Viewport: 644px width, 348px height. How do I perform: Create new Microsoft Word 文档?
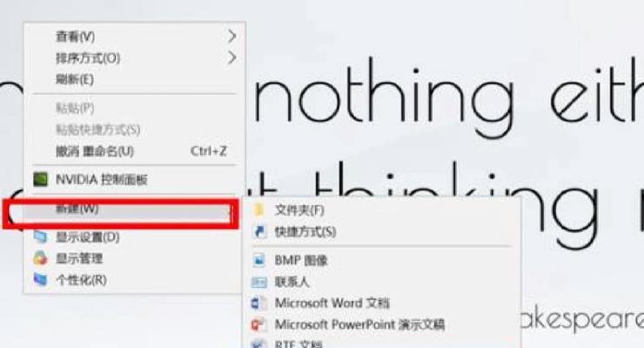tap(332, 304)
